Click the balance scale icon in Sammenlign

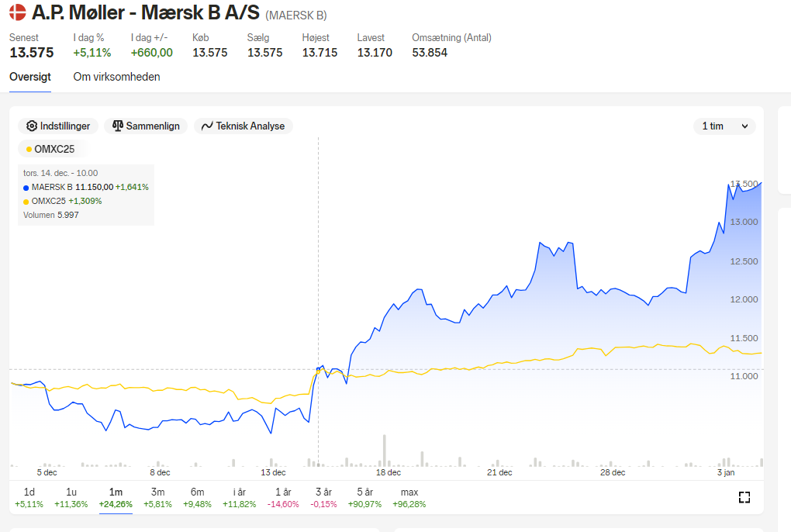click(118, 126)
